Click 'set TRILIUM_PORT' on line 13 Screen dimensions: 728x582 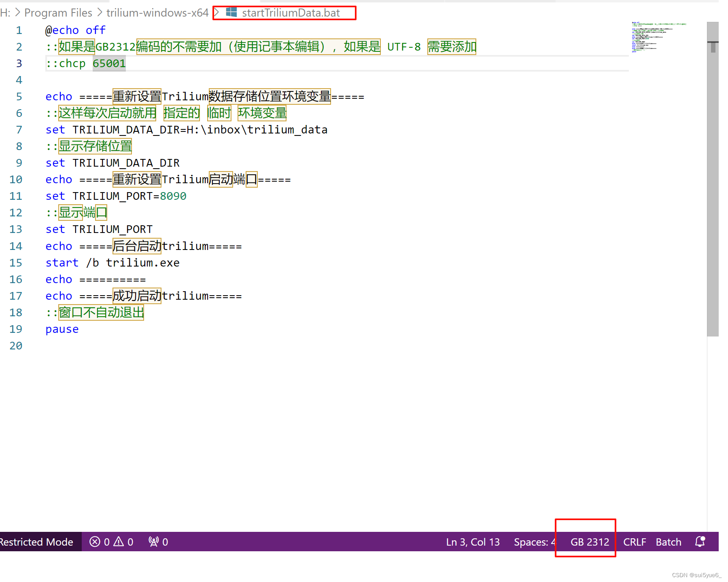99,229
